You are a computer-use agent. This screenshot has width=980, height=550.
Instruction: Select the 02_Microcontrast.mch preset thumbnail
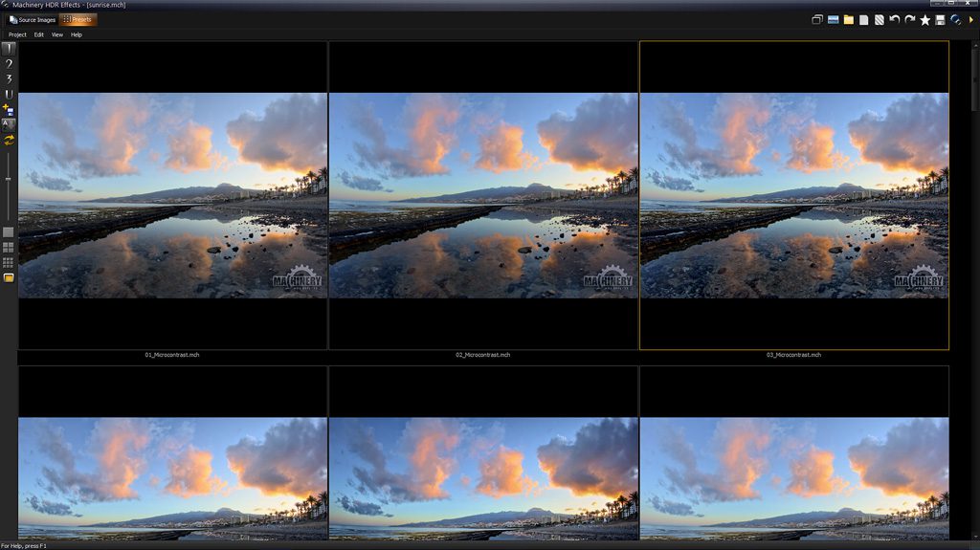coord(483,195)
